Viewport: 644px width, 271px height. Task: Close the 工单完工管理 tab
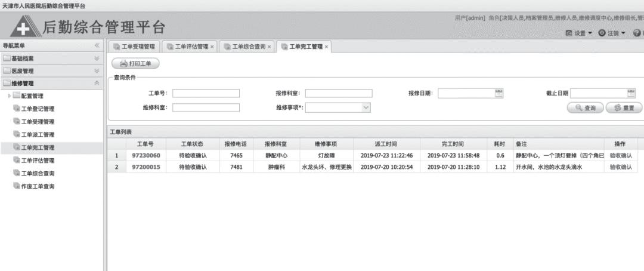coord(326,47)
